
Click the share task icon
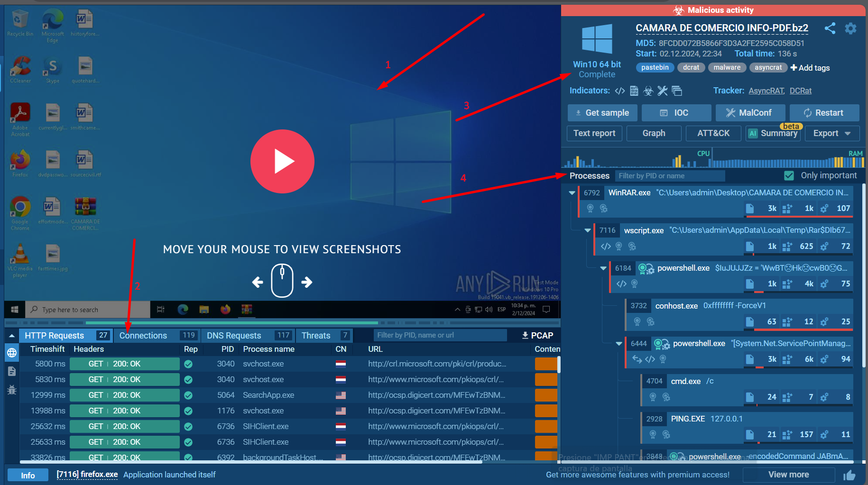830,28
